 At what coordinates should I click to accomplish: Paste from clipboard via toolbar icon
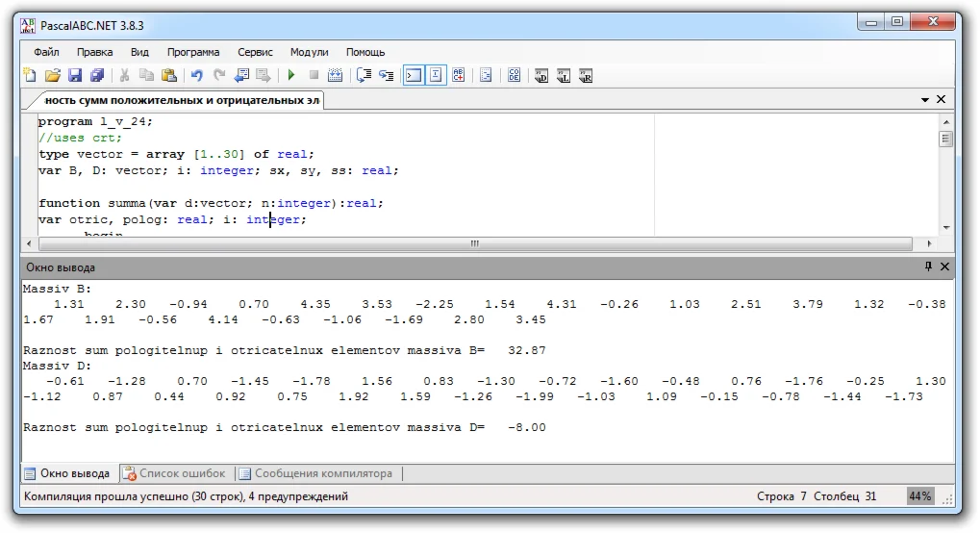[x=169, y=75]
